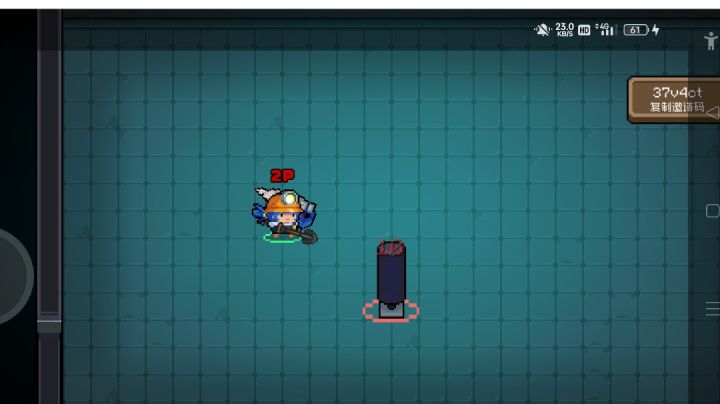Viewport: 720px width, 404px height.
Task: Tap the 23.0 KB/S network speed text
Action: pos(564,30)
